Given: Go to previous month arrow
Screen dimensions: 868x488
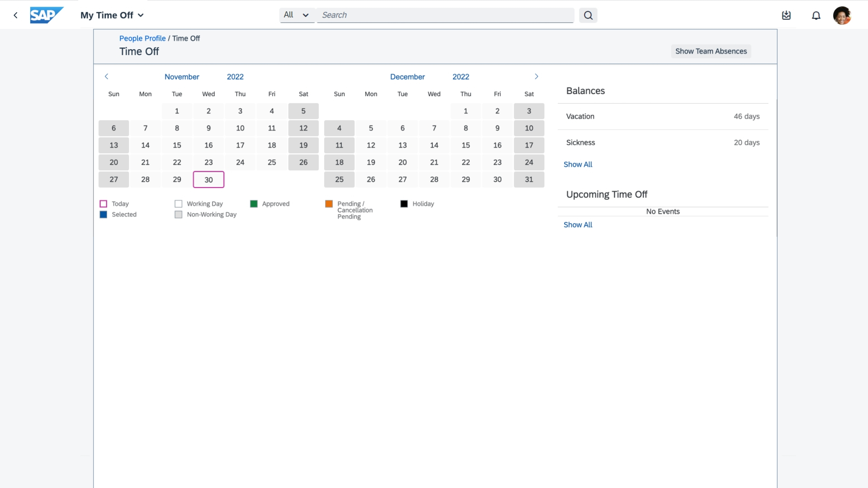Looking at the screenshot, I should (107, 76).
